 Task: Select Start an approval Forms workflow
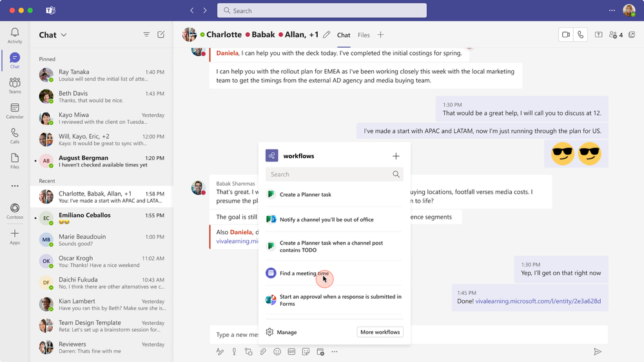pyautogui.click(x=334, y=300)
